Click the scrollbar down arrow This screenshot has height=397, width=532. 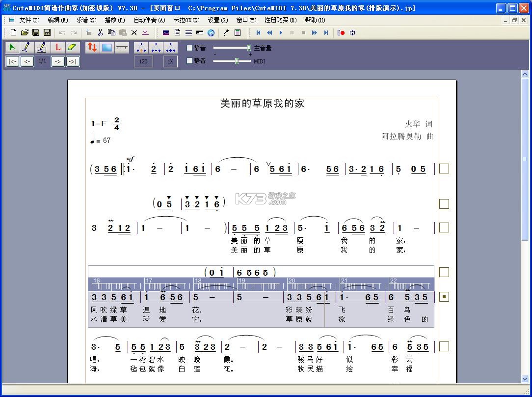525,379
